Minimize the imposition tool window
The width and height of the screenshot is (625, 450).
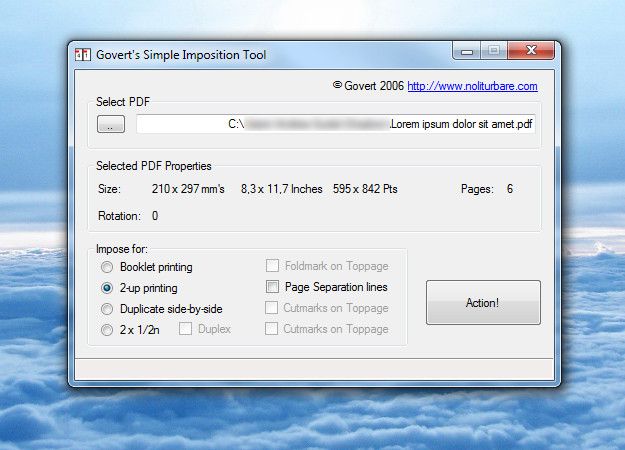pos(467,51)
